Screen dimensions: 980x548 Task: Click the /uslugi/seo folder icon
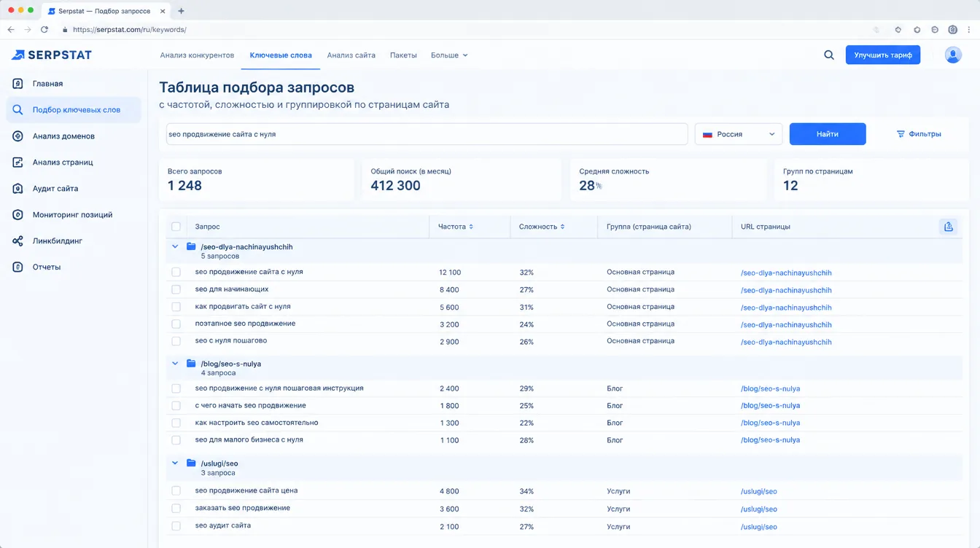191,463
